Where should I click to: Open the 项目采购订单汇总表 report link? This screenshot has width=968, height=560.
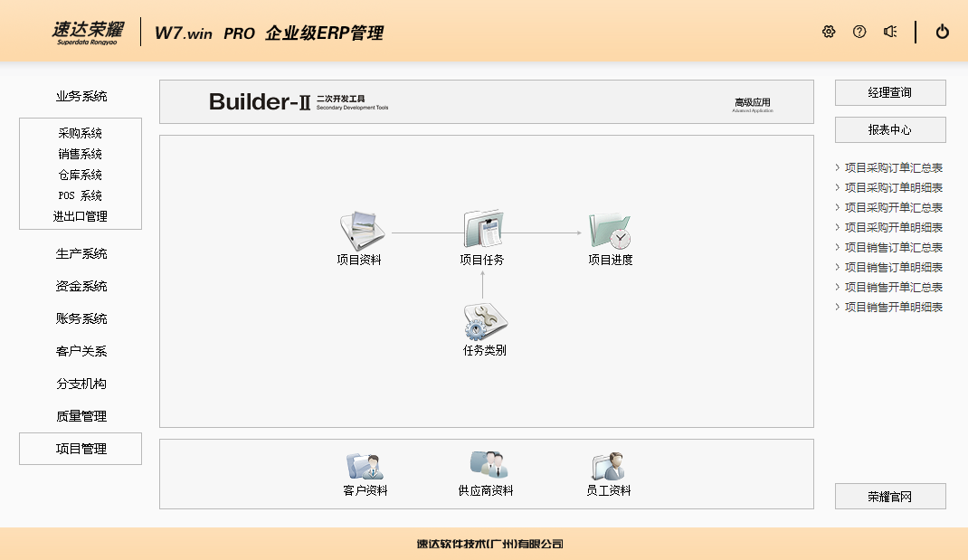click(x=893, y=168)
